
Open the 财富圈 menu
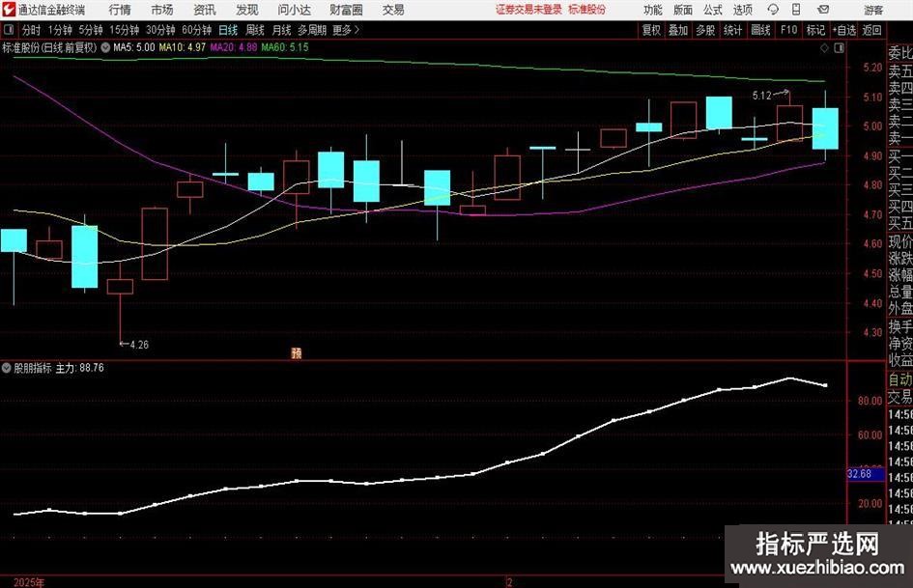click(346, 10)
